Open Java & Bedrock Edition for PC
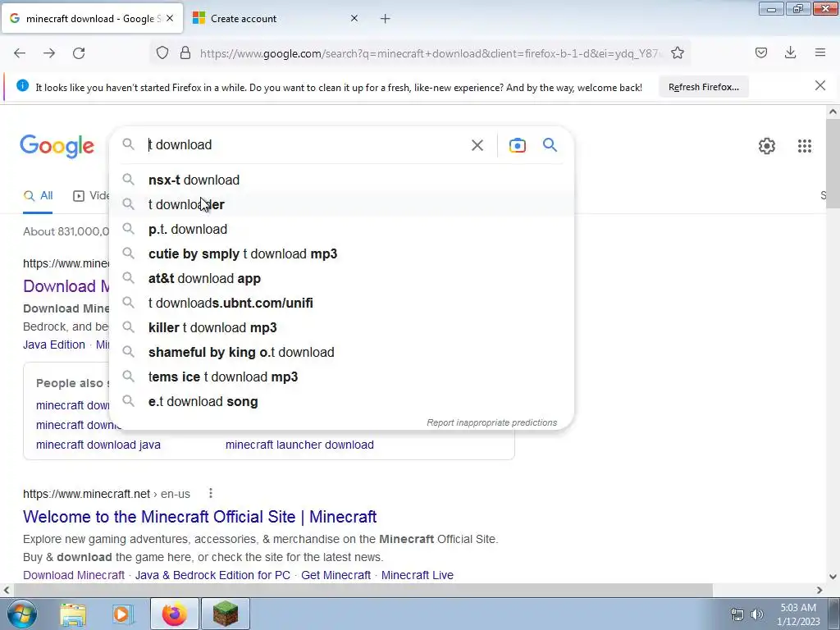 point(212,575)
